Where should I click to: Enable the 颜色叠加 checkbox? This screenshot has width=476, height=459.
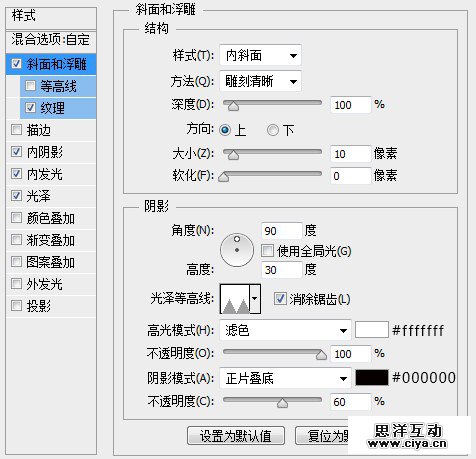pyautogui.click(x=16, y=218)
